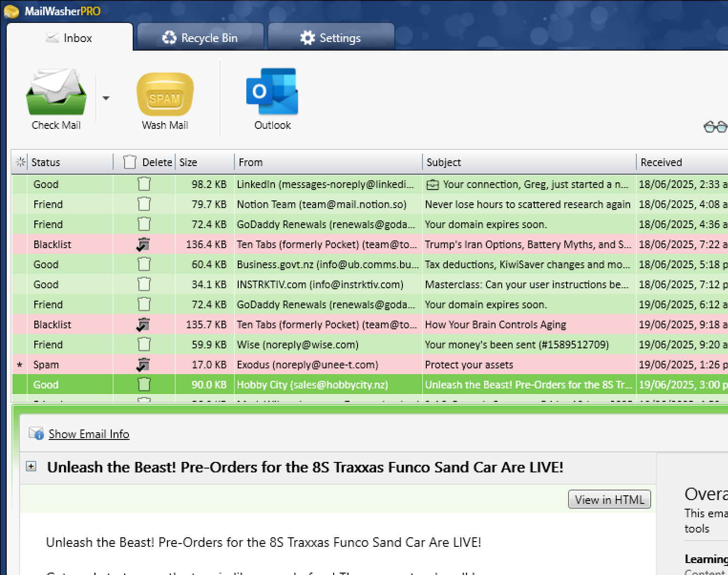Select 'Masterclass: Can your user instructions' subject
Screen dimensions: 728x575
(529, 284)
